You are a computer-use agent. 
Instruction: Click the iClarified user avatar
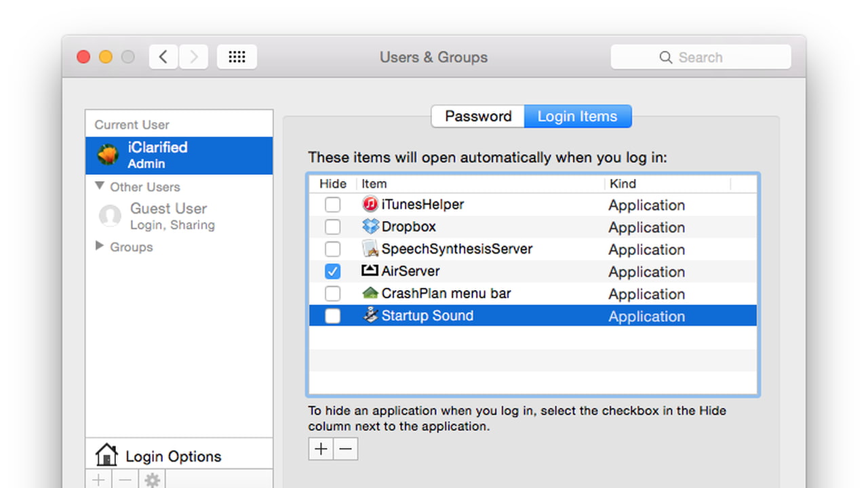(x=108, y=155)
